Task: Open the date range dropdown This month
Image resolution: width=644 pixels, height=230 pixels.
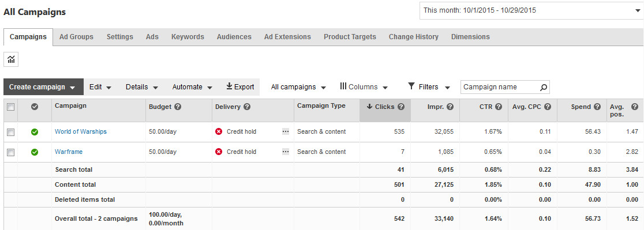Action: tap(531, 10)
